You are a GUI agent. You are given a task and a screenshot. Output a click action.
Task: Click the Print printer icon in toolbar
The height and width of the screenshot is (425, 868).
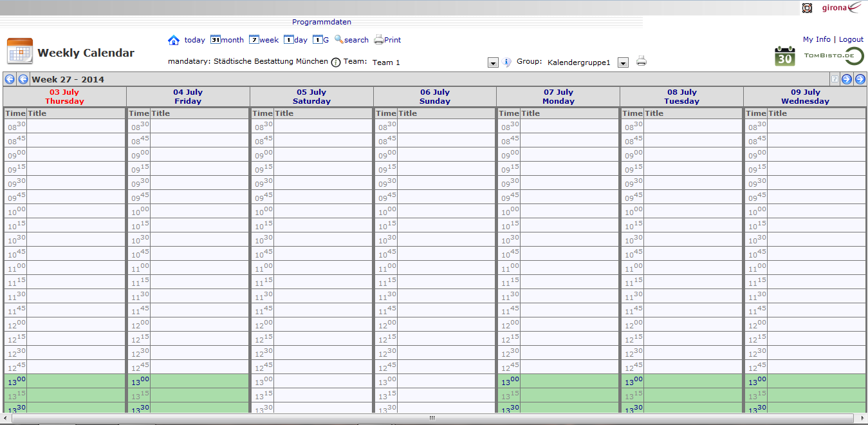coord(379,40)
